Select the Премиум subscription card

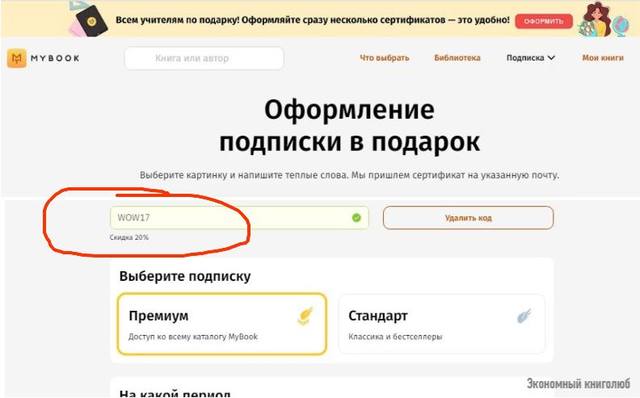[x=222, y=324]
